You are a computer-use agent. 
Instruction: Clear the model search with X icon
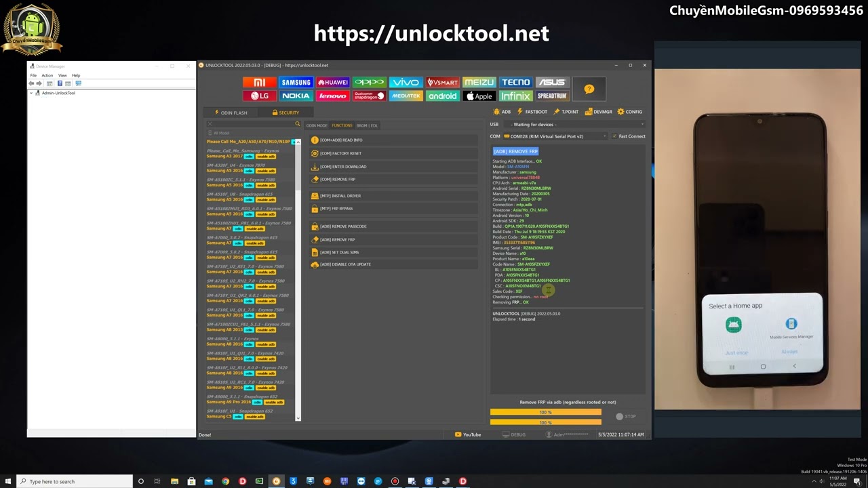tap(210, 125)
